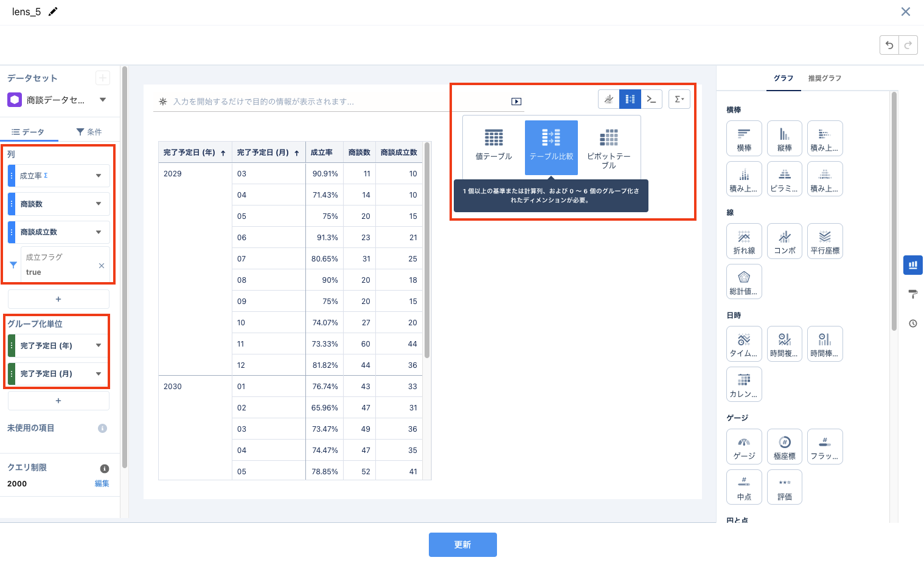Undo the last lens change
Image resolution: width=924 pixels, height=563 pixels.
point(889,45)
